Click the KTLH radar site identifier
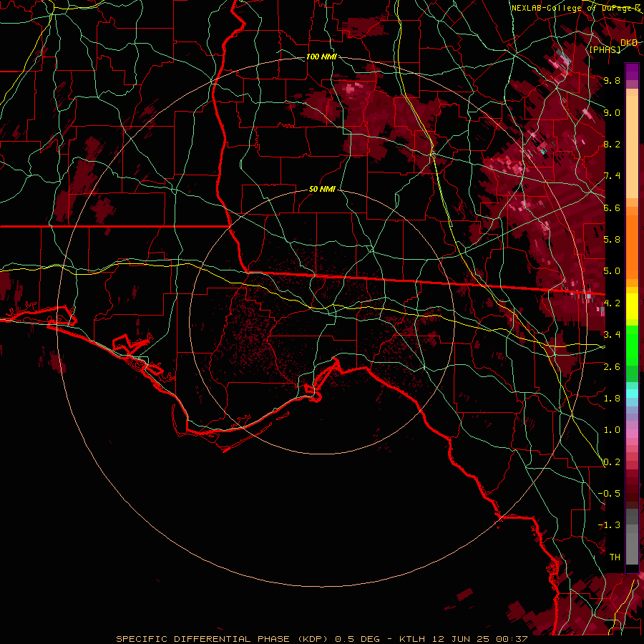The image size is (644, 644). coord(412,639)
